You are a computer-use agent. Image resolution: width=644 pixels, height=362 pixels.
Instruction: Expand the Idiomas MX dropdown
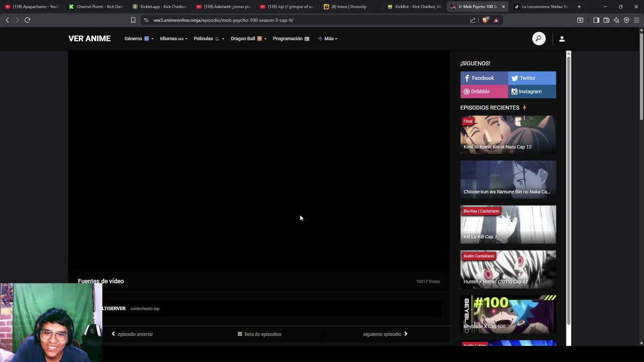(174, 39)
